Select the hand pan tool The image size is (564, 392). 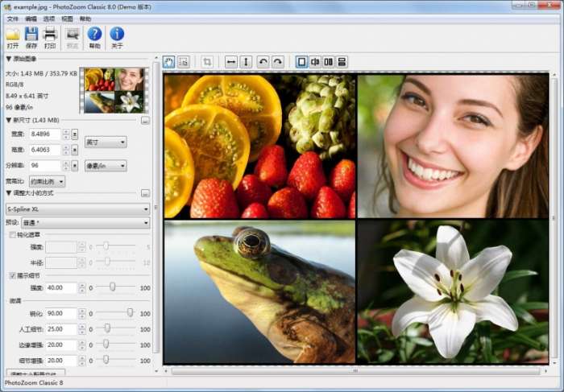[x=169, y=61]
